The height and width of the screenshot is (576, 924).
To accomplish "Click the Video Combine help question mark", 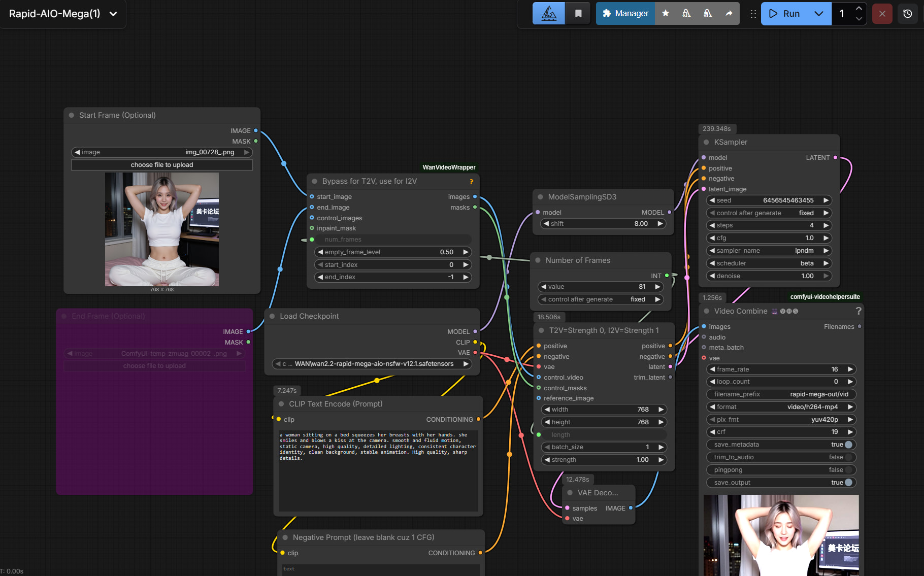I will tap(858, 311).
